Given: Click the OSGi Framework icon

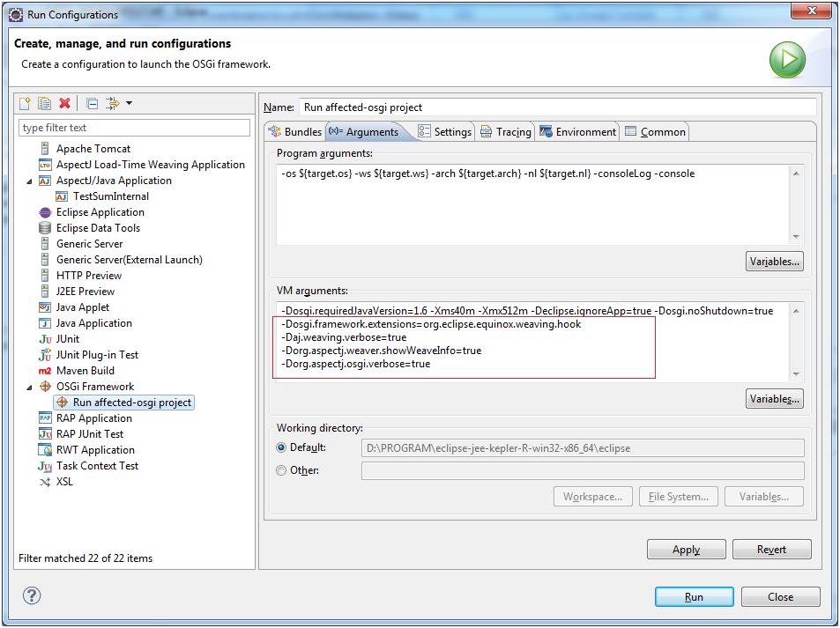Looking at the screenshot, I should click(x=45, y=387).
